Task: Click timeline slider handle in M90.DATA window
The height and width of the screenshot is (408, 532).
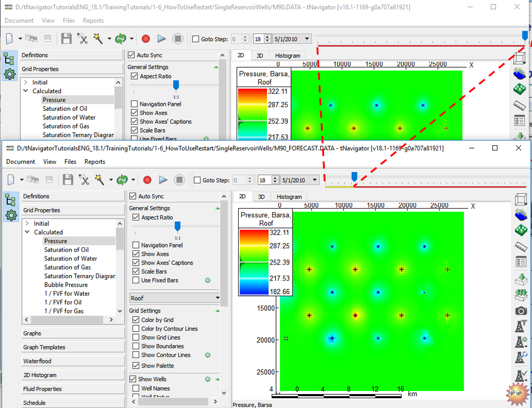Action: click(525, 35)
